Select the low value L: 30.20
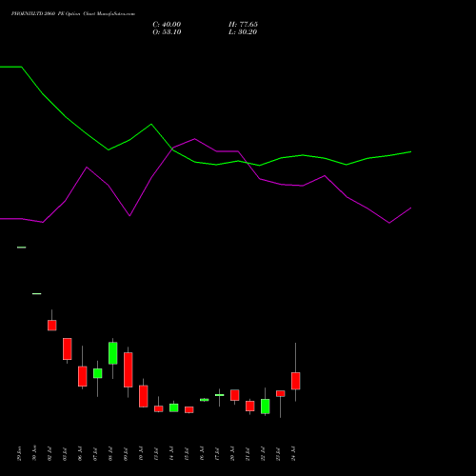The height and width of the screenshot is (476, 476). (x=243, y=32)
